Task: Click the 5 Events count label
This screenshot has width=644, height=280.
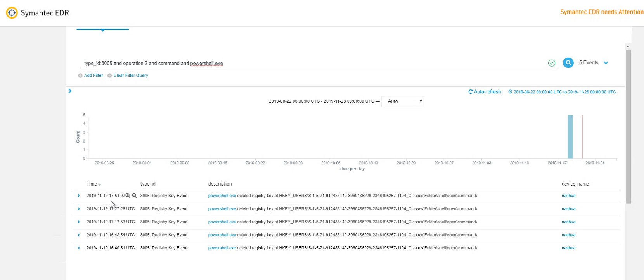Action: click(x=589, y=63)
